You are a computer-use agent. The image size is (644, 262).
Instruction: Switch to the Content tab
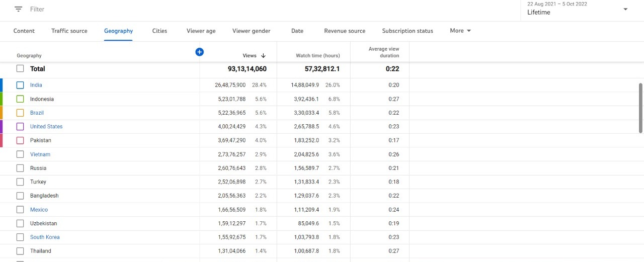click(24, 31)
